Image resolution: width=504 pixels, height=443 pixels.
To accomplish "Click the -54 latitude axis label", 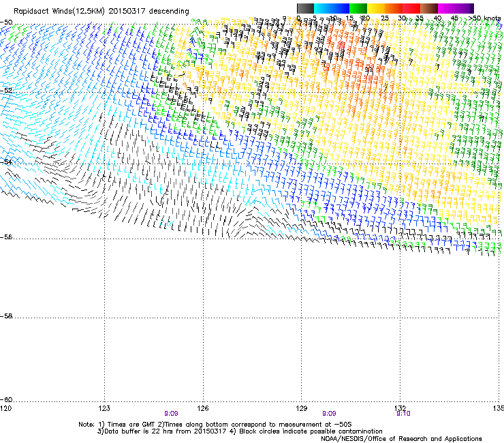I will (6, 162).
